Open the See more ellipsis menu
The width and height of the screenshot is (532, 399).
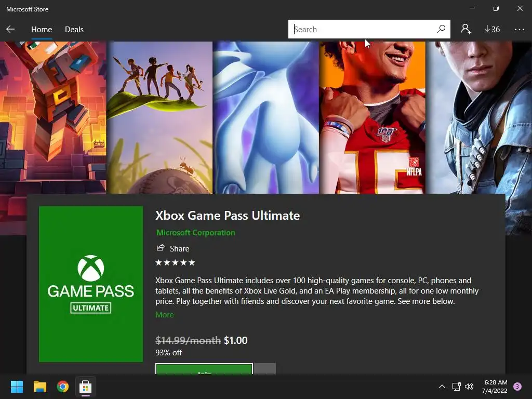(519, 30)
